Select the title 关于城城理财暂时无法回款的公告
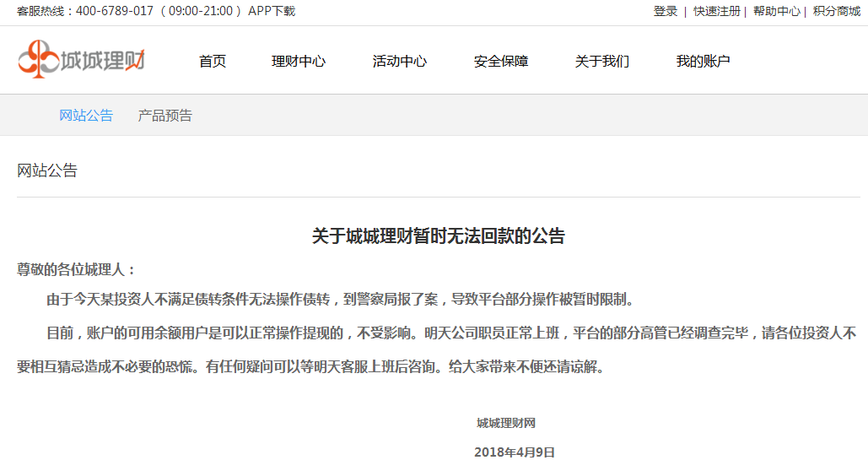The height and width of the screenshot is (471, 868). pyautogui.click(x=439, y=236)
